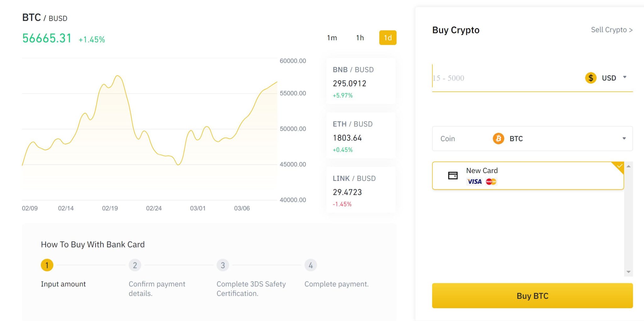Switch the chart to 1m interval
The image size is (644, 321).
pyautogui.click(x=332, y=38)
